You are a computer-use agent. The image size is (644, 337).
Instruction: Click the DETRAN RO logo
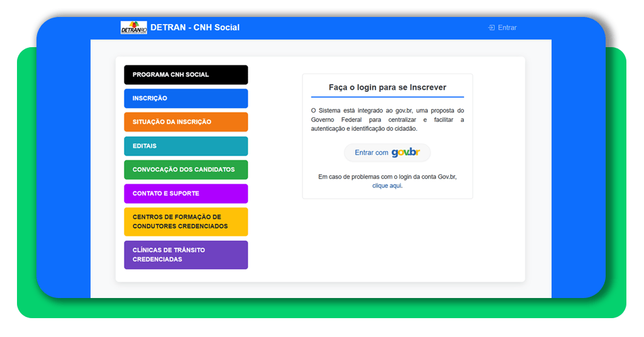click(x=133, y=28)
